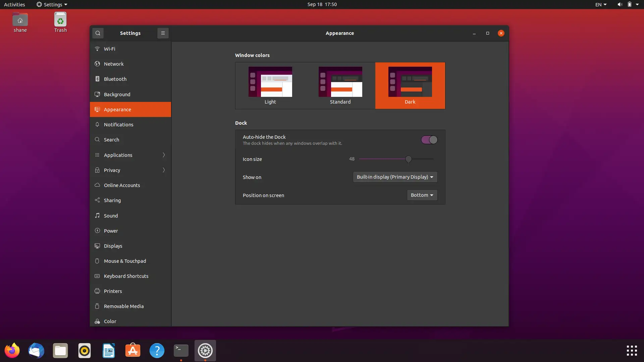Open Rhythmbox music player in dock

click(85, 351)
